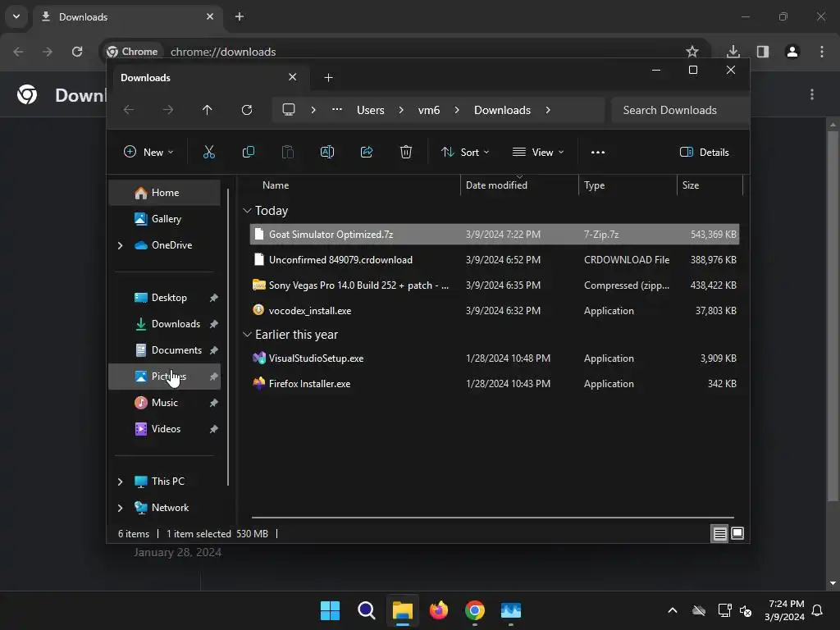Image resolution: width=840 pixels, height=630 pixels.
Task: Open the Videos quick access folder
Action: (x=164, y=429)
